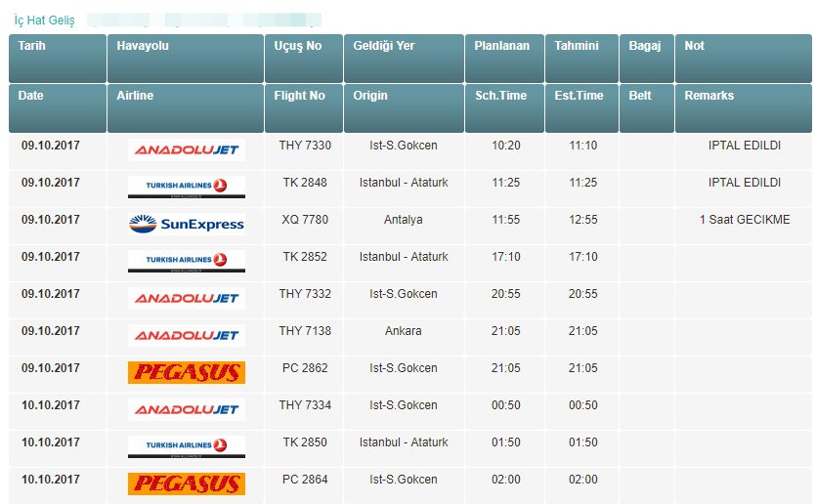The height and width of the screenshot is (504, 816).
Task: Click the Not column header
Action: pyautogui.click(x=743, y=59)
